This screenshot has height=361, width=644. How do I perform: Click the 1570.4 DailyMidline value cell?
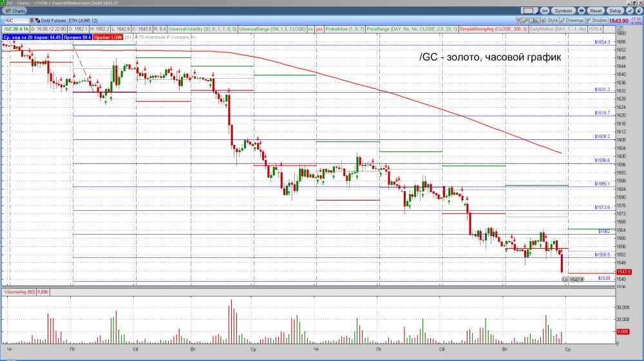pyautogui.click(x=595, y=29)
